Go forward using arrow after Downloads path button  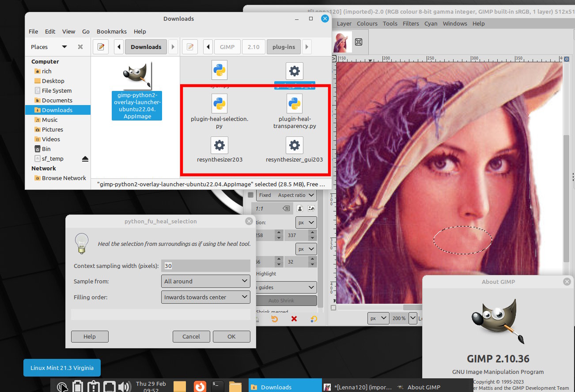click(173, 47)
